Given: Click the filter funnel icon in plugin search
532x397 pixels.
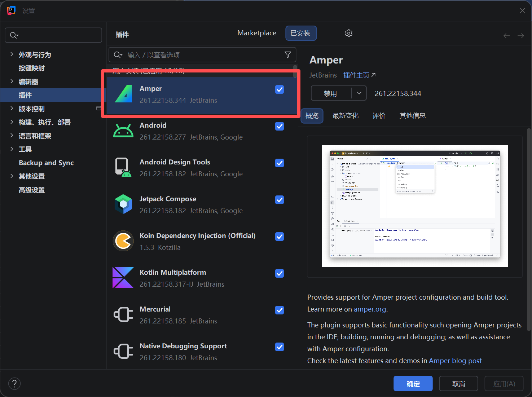Looking at the screenshot, I should (287, 55).
